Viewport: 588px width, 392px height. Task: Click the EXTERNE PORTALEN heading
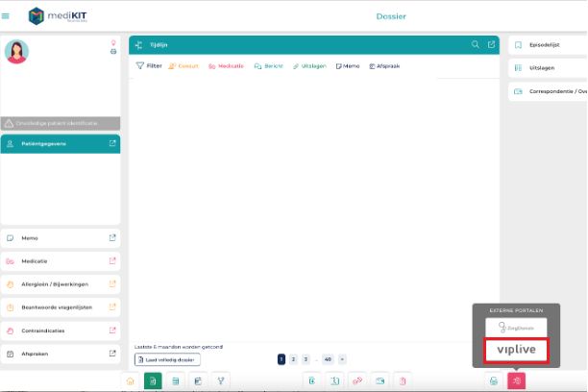coord(516,310)
